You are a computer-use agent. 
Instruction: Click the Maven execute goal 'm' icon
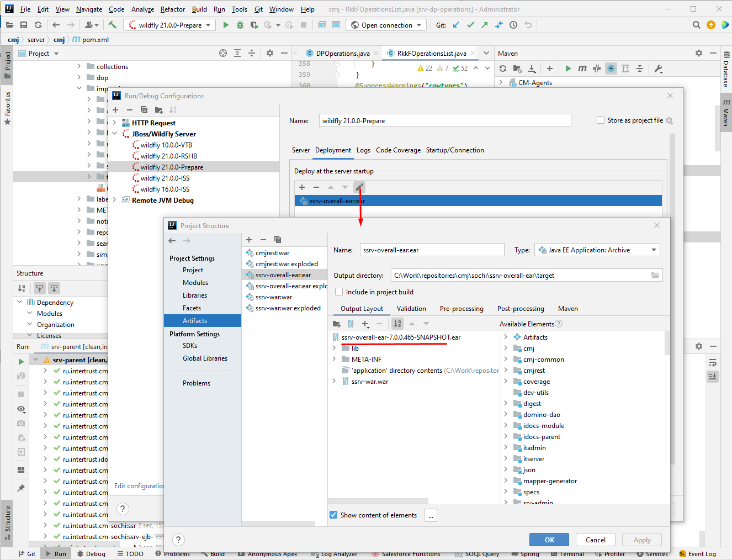pyautogui.click(x=582, y=68)
